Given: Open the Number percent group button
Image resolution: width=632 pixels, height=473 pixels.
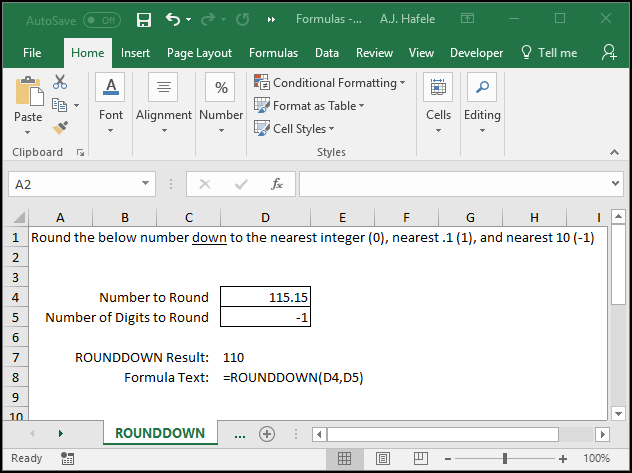Looking at the screenshot, I should coord(221,104).
